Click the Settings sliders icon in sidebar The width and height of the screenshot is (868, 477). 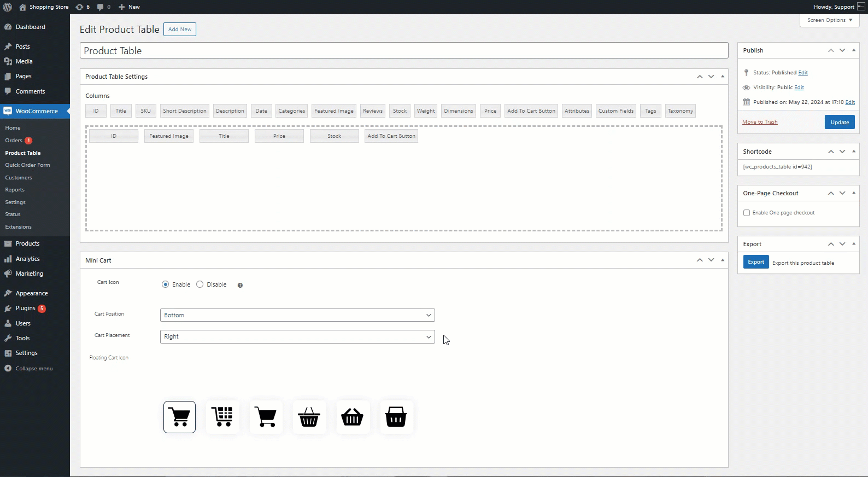pyautogui.click(x=8, y=353)
